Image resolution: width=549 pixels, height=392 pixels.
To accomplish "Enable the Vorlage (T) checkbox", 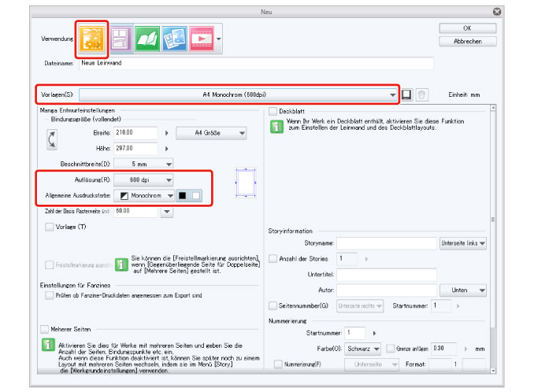I will pos(49,227).
